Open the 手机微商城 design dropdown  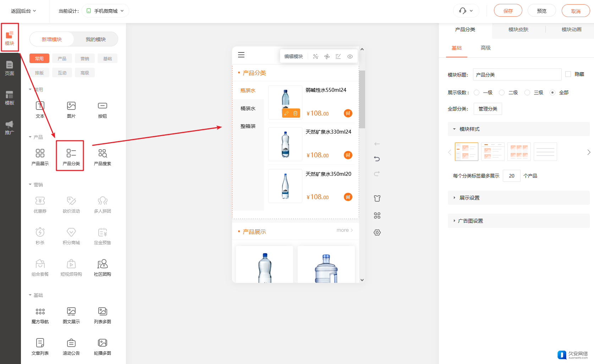click(x=105, y=11)
